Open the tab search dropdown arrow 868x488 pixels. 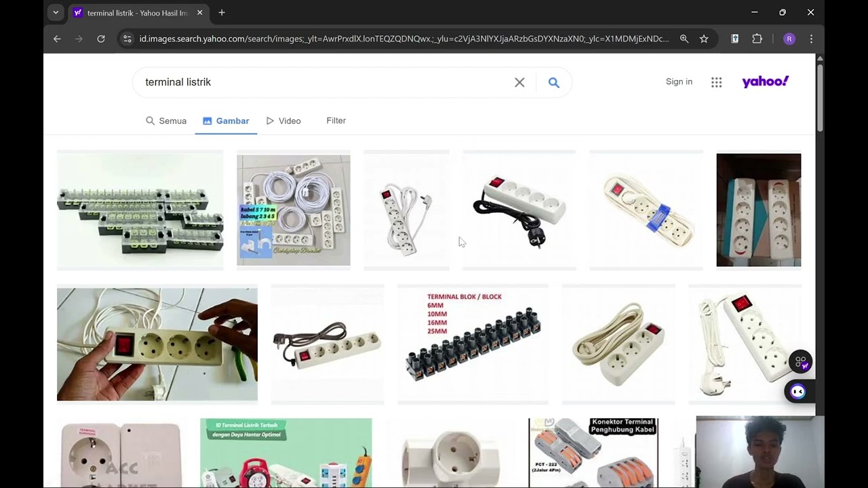pos(56,12)
